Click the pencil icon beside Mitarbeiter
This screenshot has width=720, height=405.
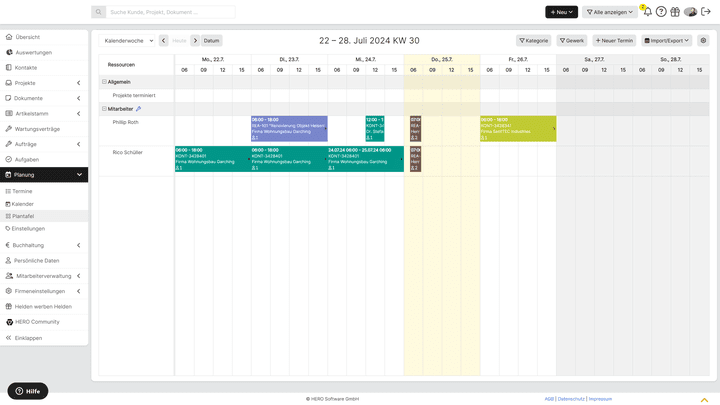click(139, 108)
